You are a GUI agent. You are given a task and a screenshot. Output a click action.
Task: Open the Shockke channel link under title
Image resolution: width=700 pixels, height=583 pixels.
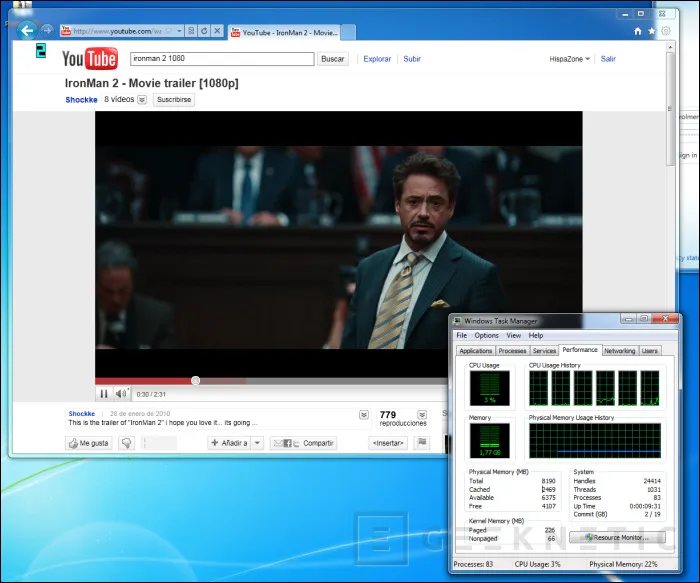pyautogui.click(x=81, y=100)
